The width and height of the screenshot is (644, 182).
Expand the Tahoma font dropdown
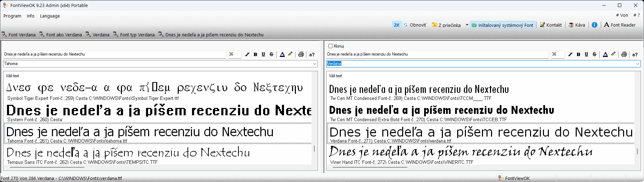tap(315, 64)
